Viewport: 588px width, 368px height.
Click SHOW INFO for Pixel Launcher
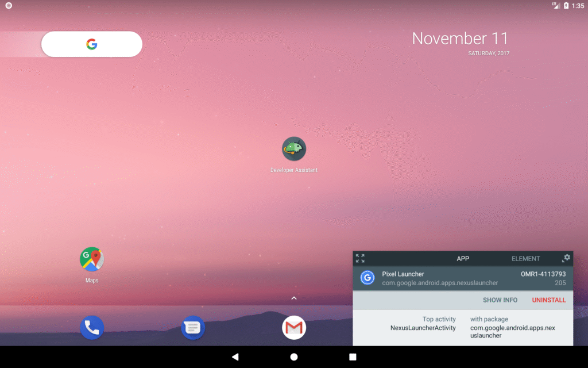pyautogui.click(x=500, y=300)
